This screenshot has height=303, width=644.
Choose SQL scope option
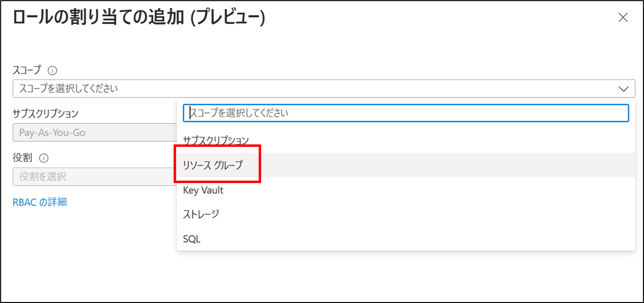point(406,239)
